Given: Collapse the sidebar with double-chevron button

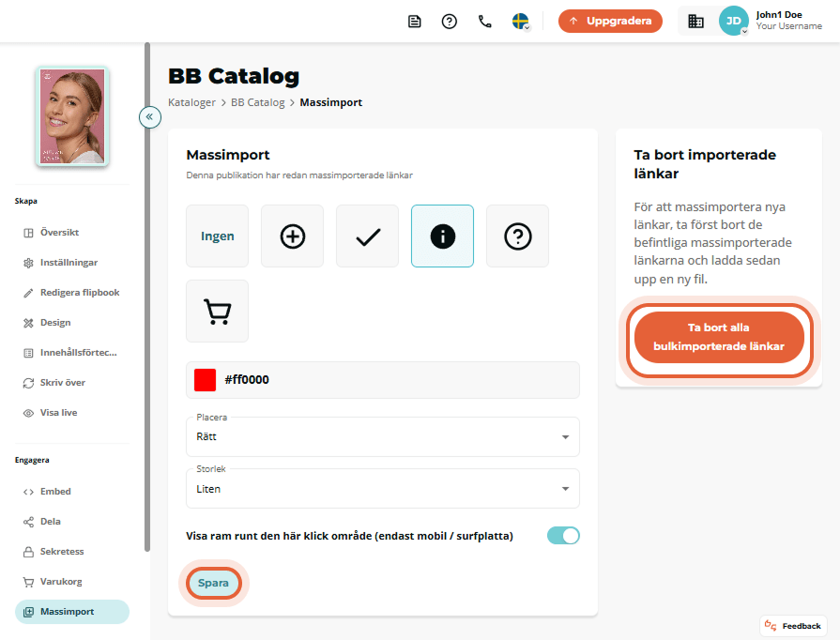Looking at the screenshot, I should point(150,116).
